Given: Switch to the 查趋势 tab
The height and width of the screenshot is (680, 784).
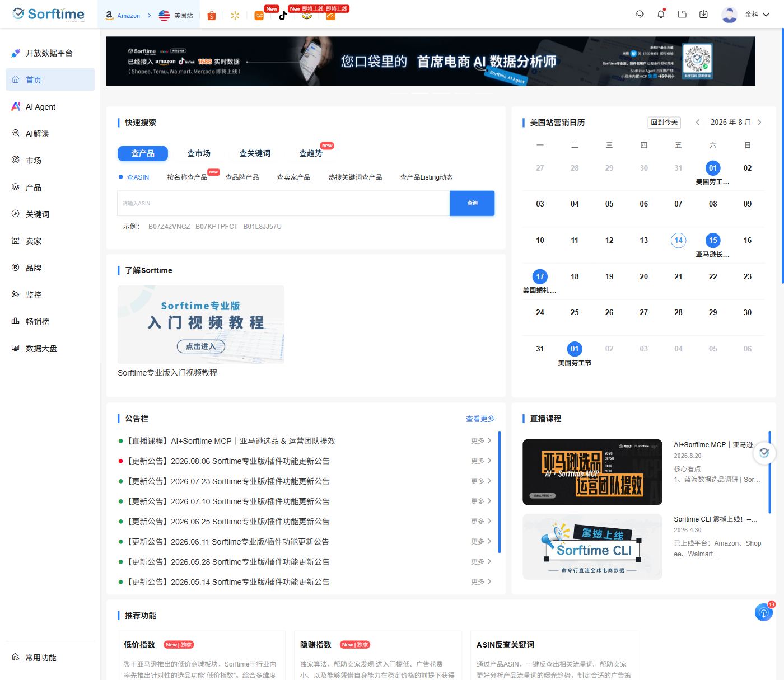Looking at the screenshot, I should click(x=311, y=153).
